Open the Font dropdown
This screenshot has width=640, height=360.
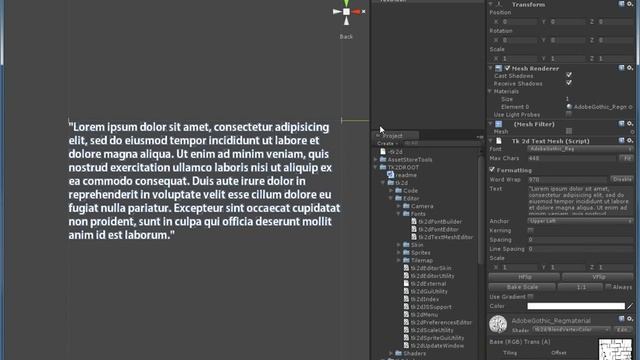pyautogui.click(x=580, y=149)
